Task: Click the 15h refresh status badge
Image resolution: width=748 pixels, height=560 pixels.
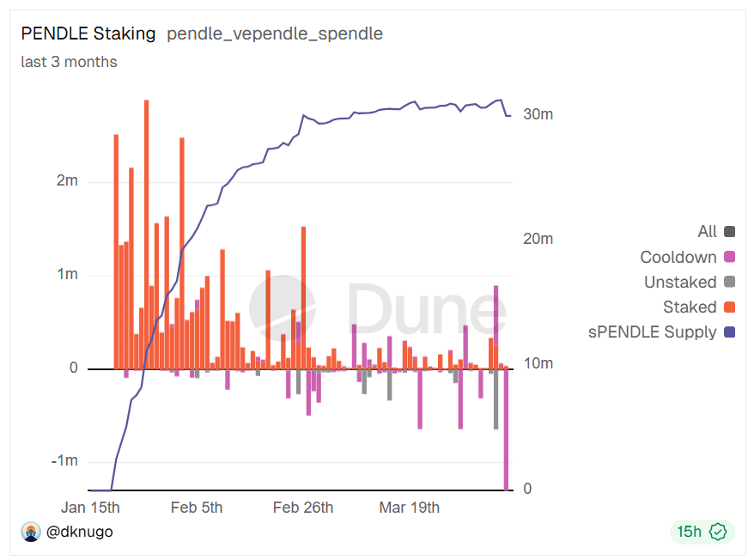Action: (x=689, y=532)
